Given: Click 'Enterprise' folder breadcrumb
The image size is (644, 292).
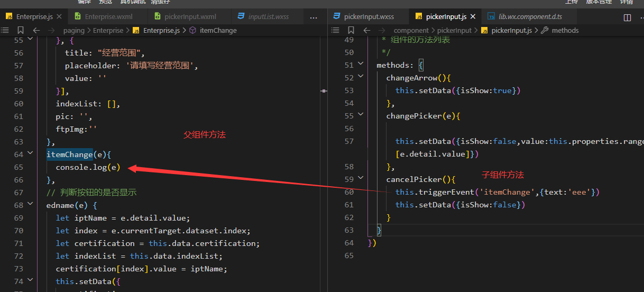Looking at the screenshot, I should pos(108,30).
